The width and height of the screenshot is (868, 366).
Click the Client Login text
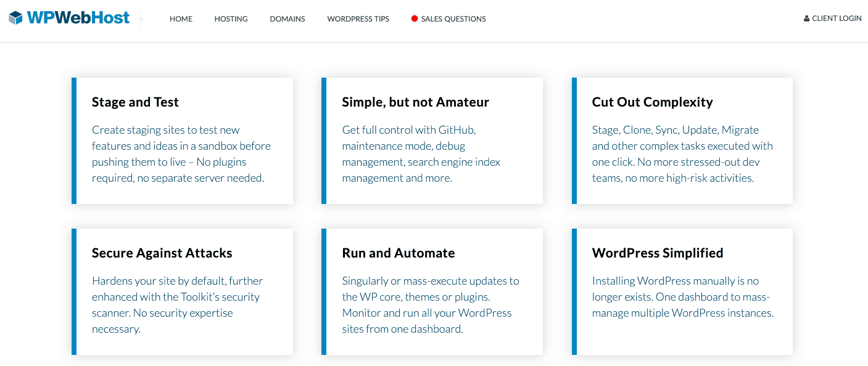point(837,18)
